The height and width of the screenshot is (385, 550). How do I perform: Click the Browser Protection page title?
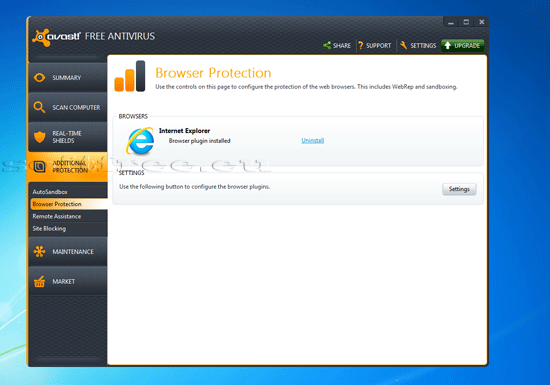[x=213, y=73]
